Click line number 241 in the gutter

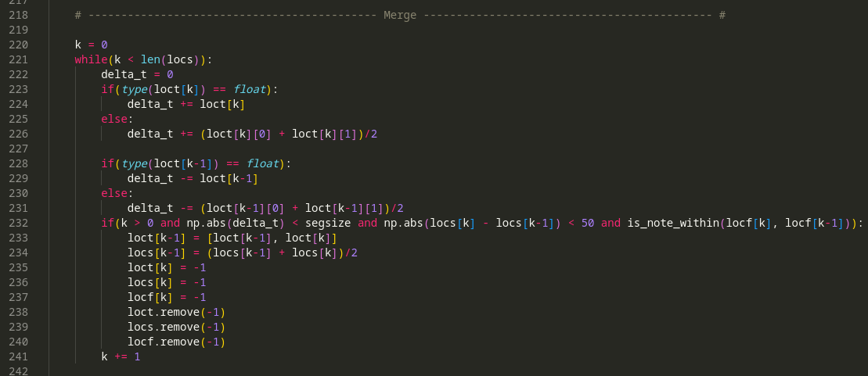pyautogui.click(x=18, y=357)
